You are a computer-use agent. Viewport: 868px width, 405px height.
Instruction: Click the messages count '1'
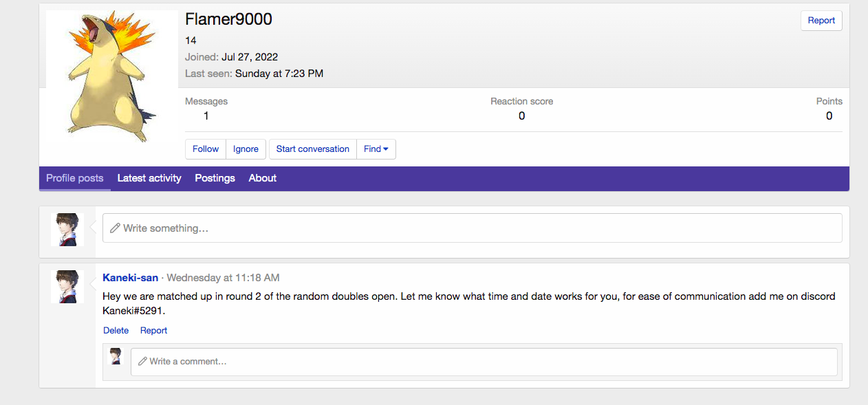click(x=206, y=116)
